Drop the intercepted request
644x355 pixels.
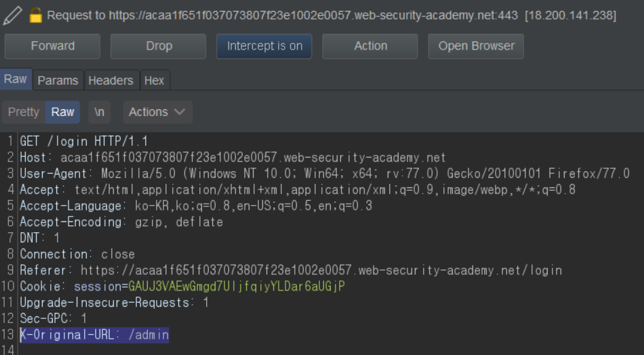[159, 46]
